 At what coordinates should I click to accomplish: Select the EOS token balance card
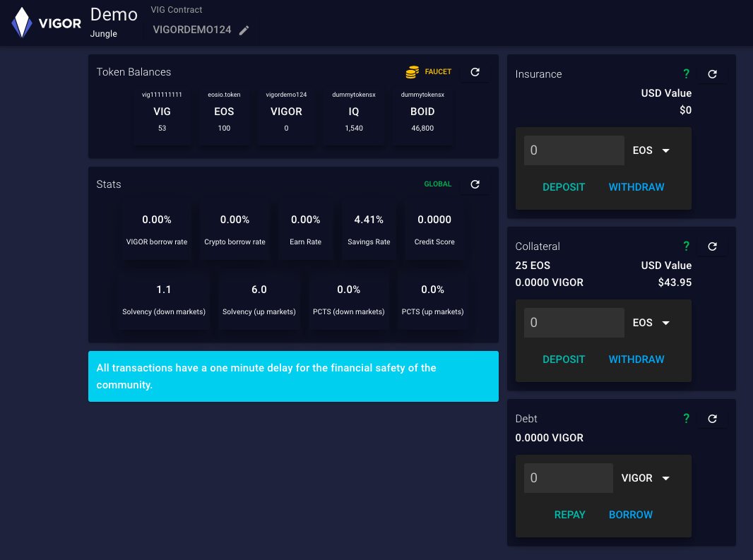coord(224,115)
